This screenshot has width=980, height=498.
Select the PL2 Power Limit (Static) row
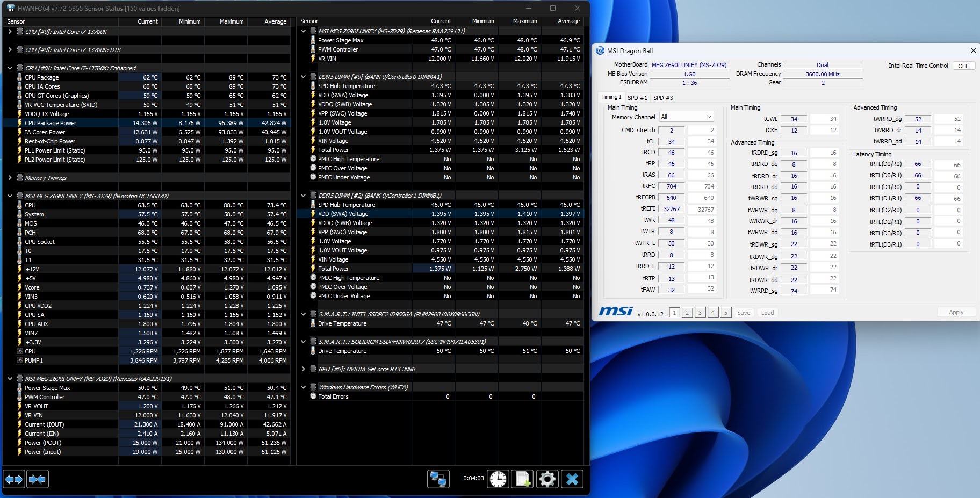pos(146,160)
